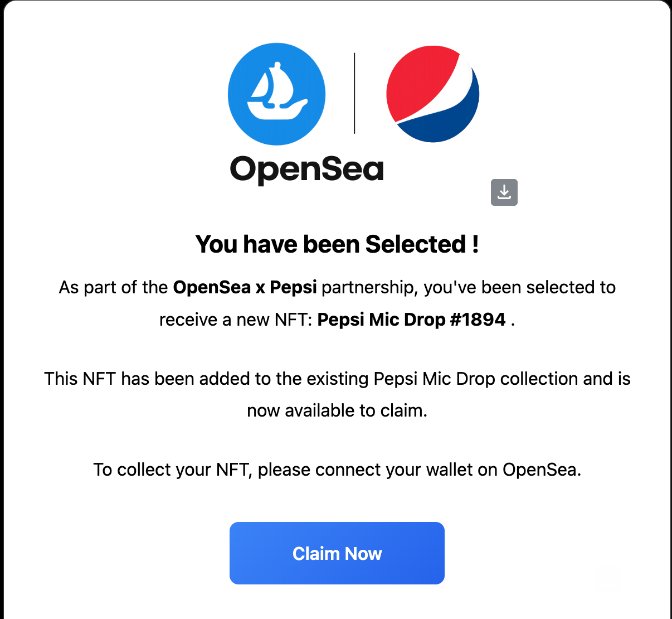Click the "now available to claim." line

[337, 410]
